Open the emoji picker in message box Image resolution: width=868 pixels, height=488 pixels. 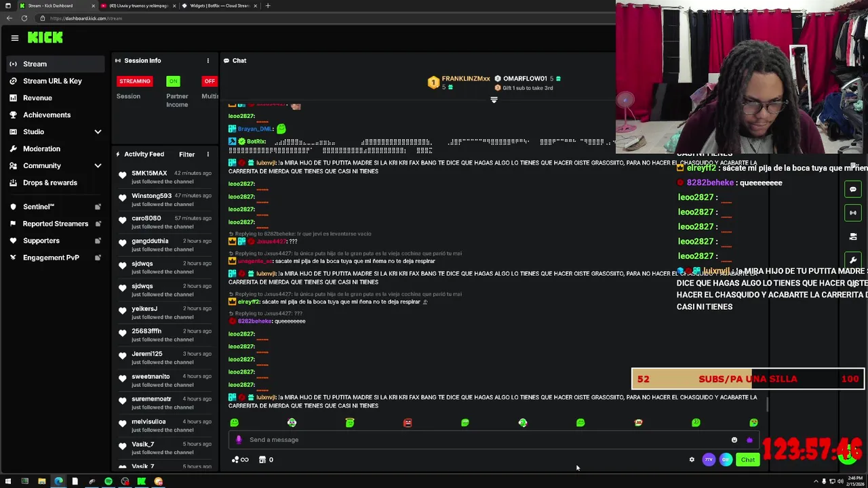point(734,440)
